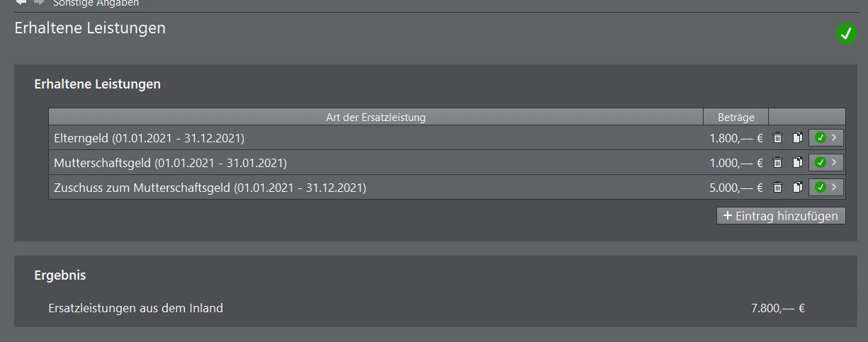Remove the Zuschuss zum Mutterschaftsgeld entry
868x342 pixels.
777,188
